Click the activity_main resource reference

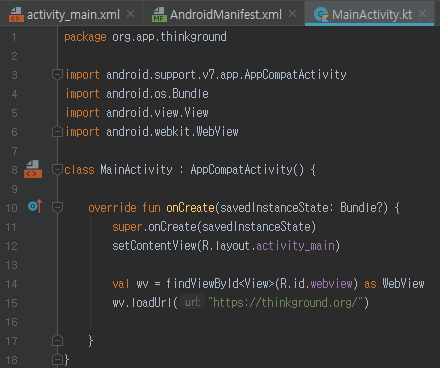tap(295, 246)
